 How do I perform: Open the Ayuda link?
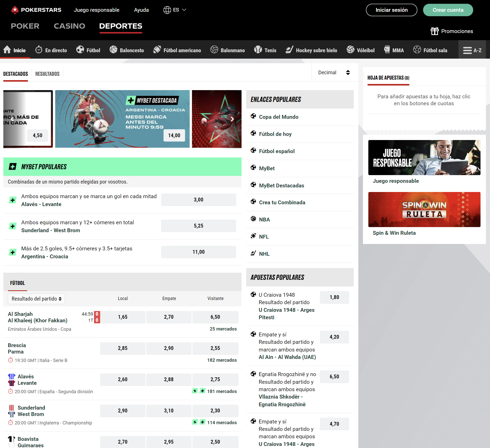tap(141, 10)
